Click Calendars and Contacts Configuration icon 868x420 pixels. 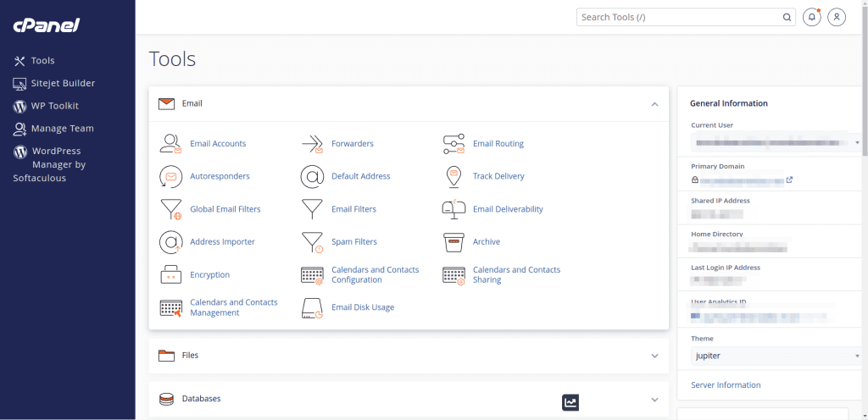(312, 275)
